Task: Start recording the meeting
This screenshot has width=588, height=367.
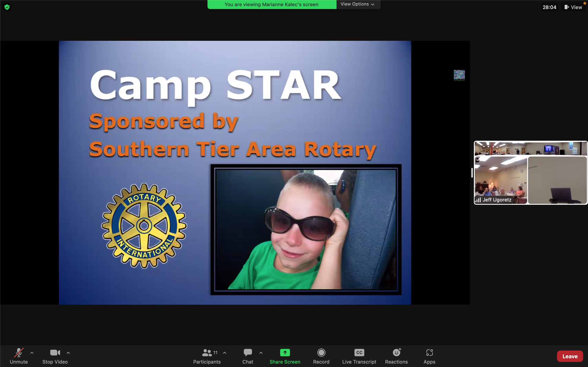Action: click(321, 356)
